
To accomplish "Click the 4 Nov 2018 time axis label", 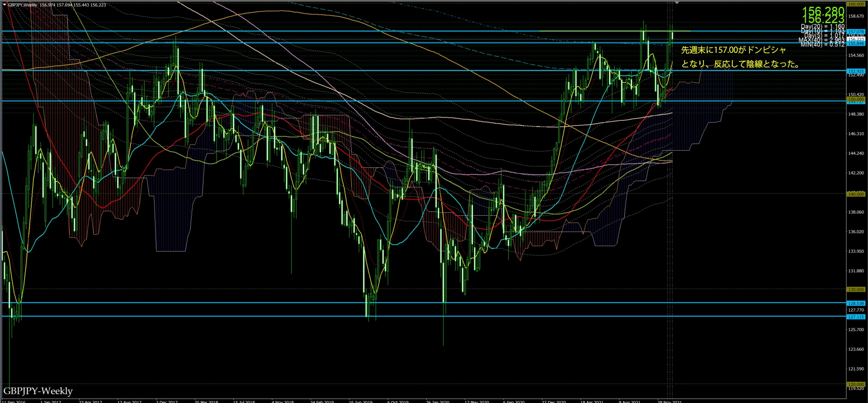I will 283,401.
